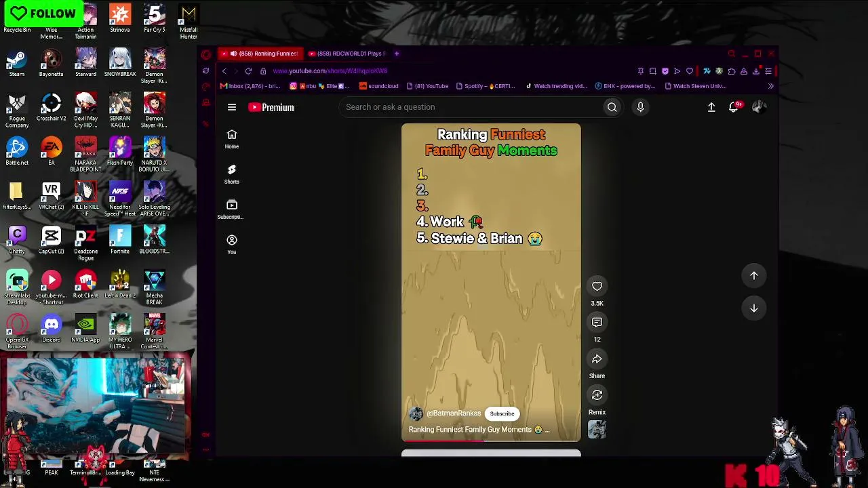Go to the next Short with down arrow
Screen dimensions: 868x488
point(753,308)
